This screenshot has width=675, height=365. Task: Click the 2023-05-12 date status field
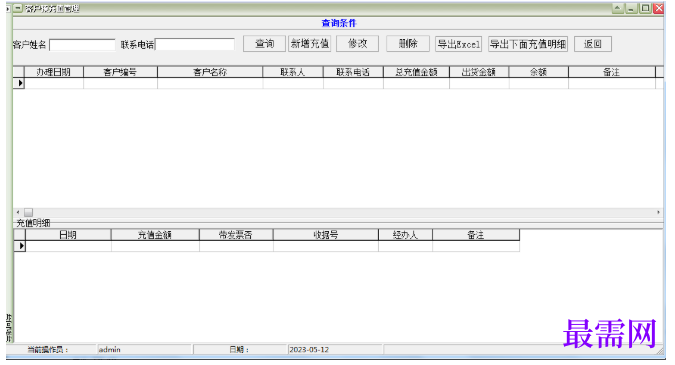tap(335, 350)
